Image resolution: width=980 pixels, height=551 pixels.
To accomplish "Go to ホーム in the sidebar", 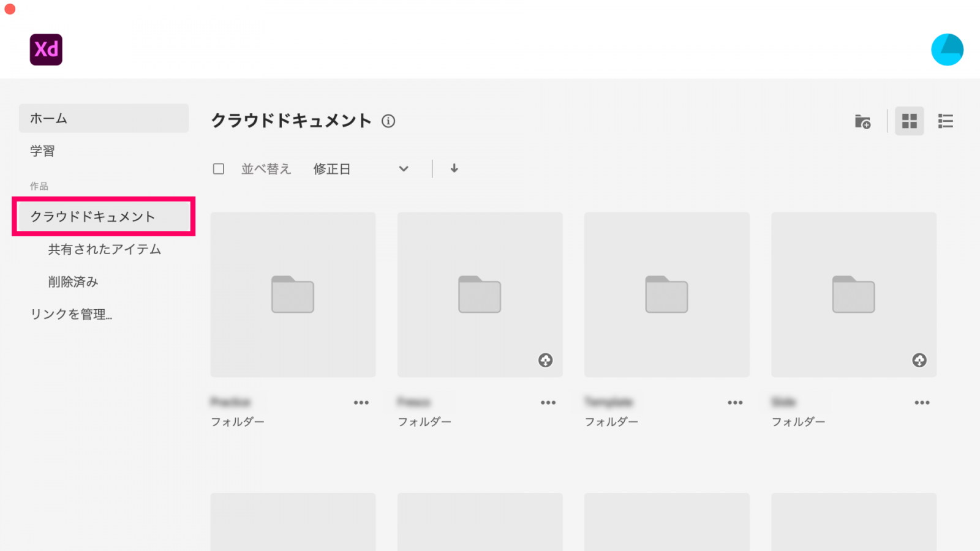I will coord(104,118).
